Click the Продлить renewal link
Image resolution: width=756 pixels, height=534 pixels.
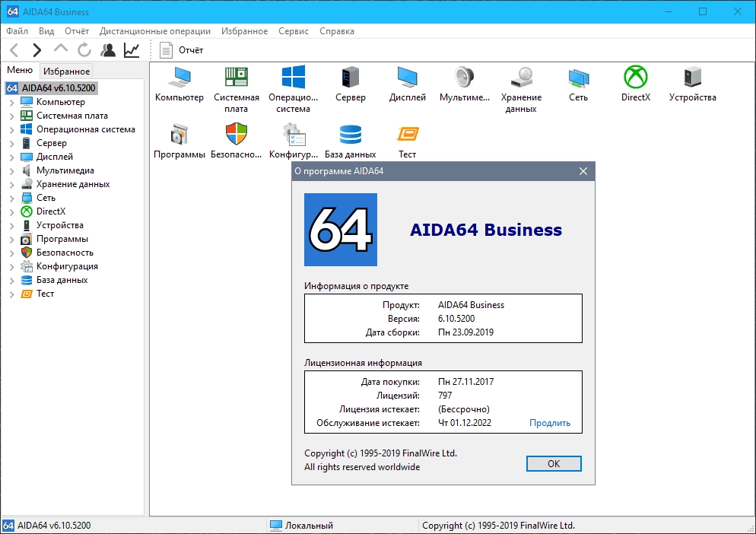click(550, 423)
